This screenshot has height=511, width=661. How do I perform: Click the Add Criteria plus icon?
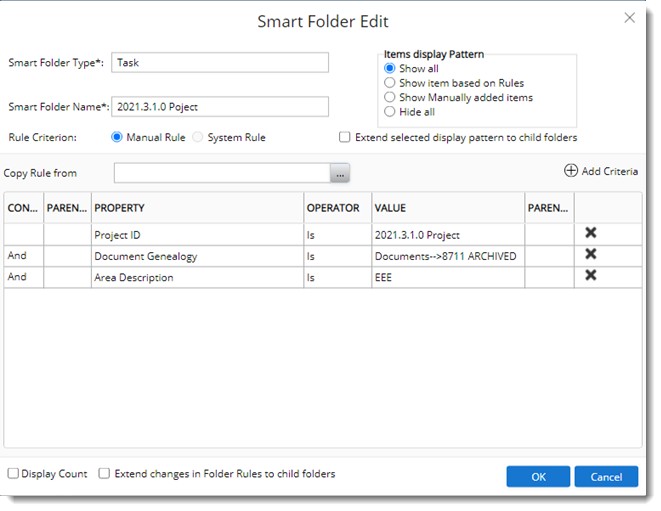[x=571, y=171]
